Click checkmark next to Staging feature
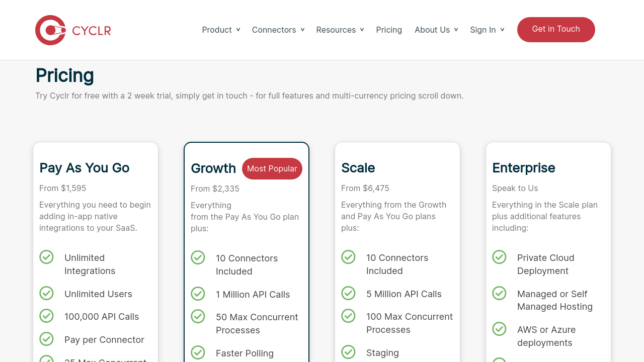The width and height of the screenshot is (644, 362). (x=348, y=352)
